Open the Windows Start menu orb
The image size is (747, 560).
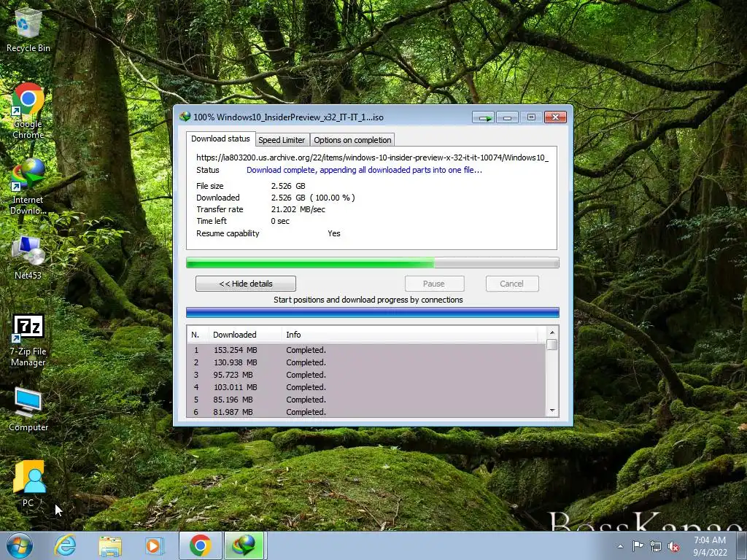(20, 545)
